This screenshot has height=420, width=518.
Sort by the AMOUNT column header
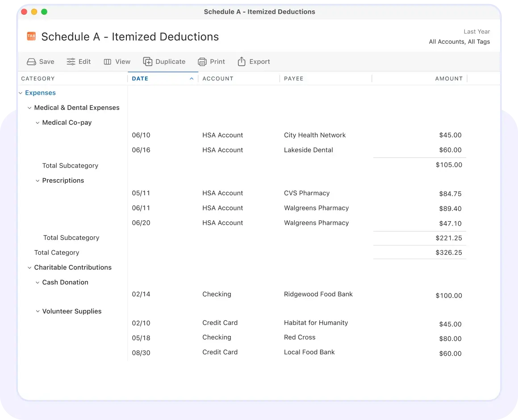pyautogui.click(x=449, y=78)
